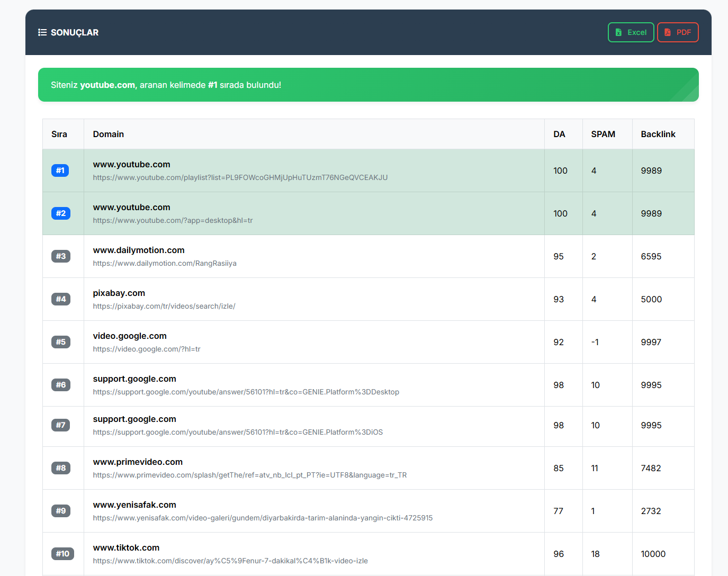The height and width of the screenshot is (576, 728).
Task: Select the #4 rank badge
Action: point(61,299)
